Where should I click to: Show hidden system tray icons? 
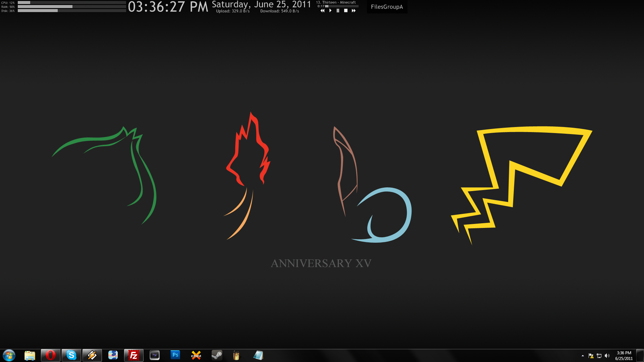[x=583, y=356]
